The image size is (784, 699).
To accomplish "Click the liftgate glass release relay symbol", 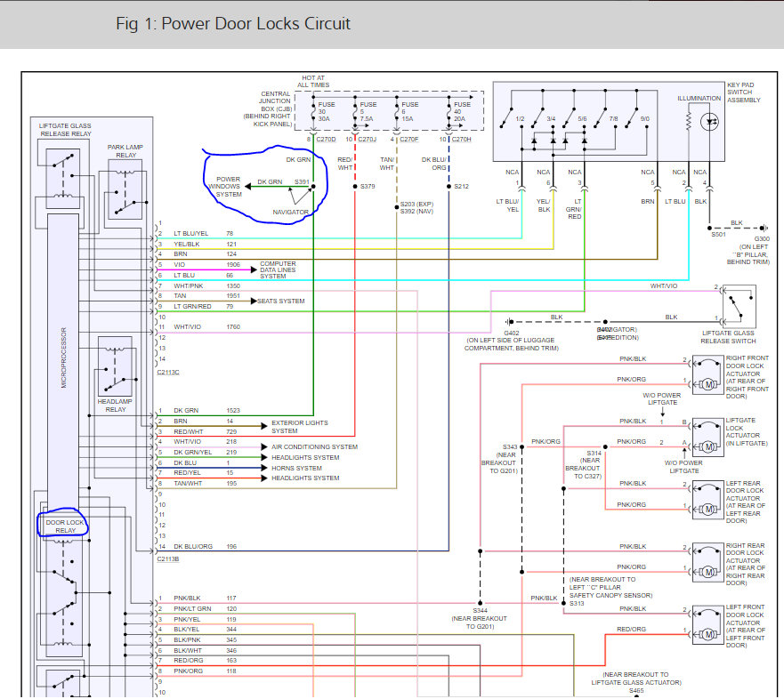I will (x=63, y=179).
